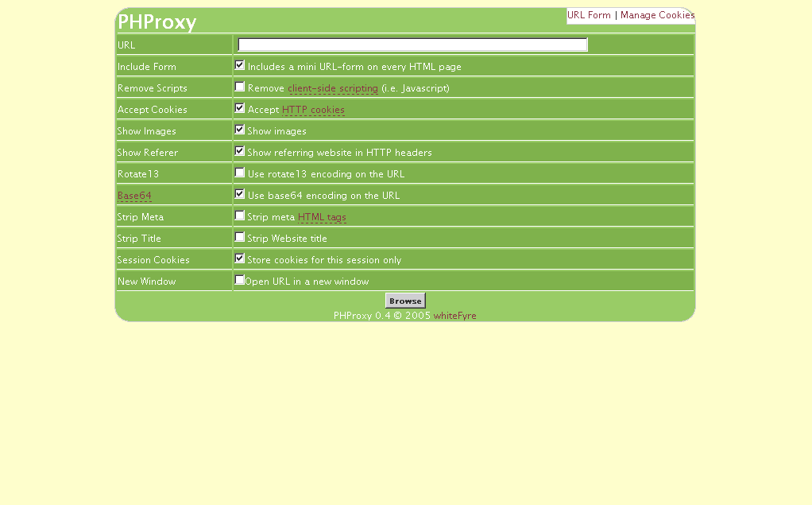Click the PHProxy title heading
The width and height of the screenshot is (812, 505).
click(157, 21)
